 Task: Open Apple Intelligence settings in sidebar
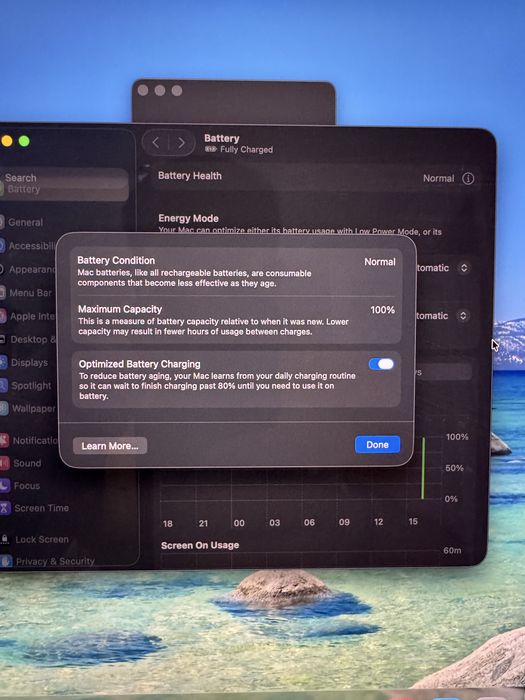coord(28,316)
